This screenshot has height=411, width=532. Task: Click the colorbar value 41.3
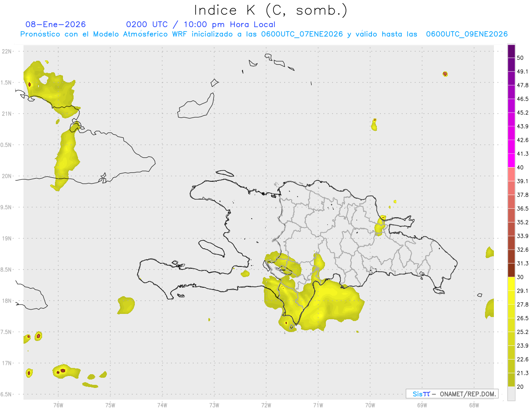523,154
